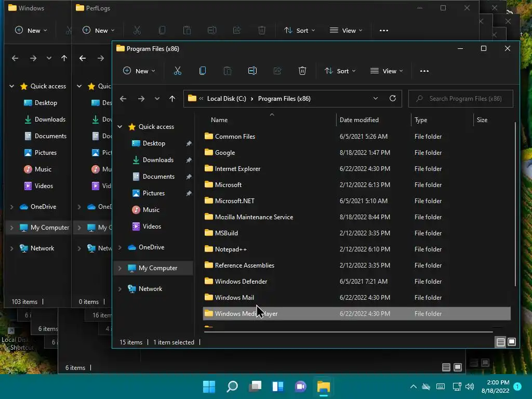Viewport: 532px width, 399px height.
Task: Click back arrow in Windows window
Action: (x=15, y=58)
